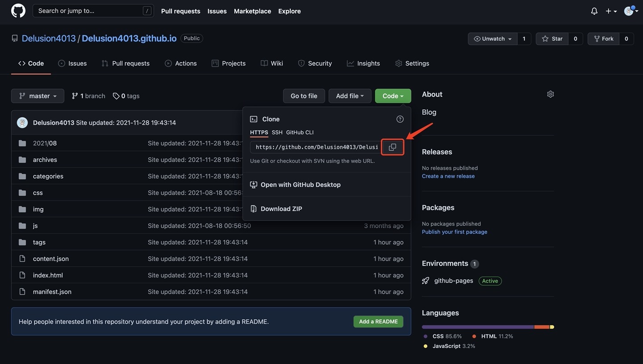The image size is (643, 364).
Task: Open the master branch selector
Action: tap(38, 96)
